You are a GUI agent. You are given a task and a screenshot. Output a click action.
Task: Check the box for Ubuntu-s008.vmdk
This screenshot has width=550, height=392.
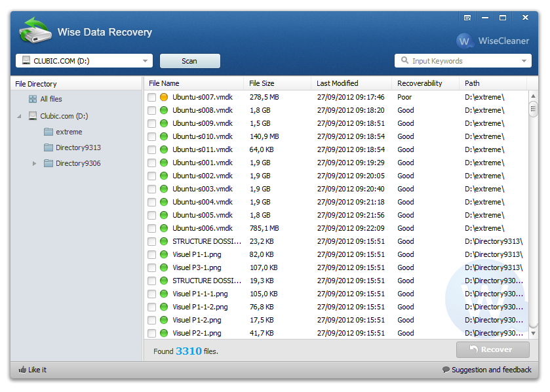pos(152,110)
